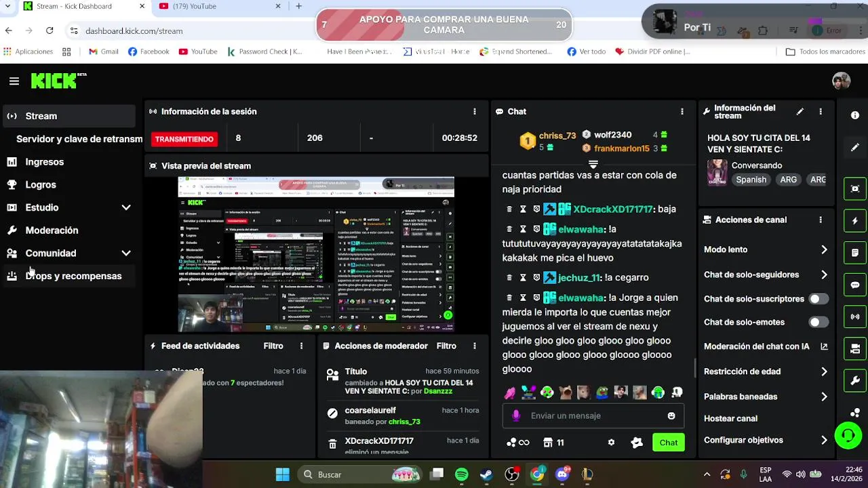Click Filtro in Acciones de moderador
Screen dimensions: 868x488
446,346
